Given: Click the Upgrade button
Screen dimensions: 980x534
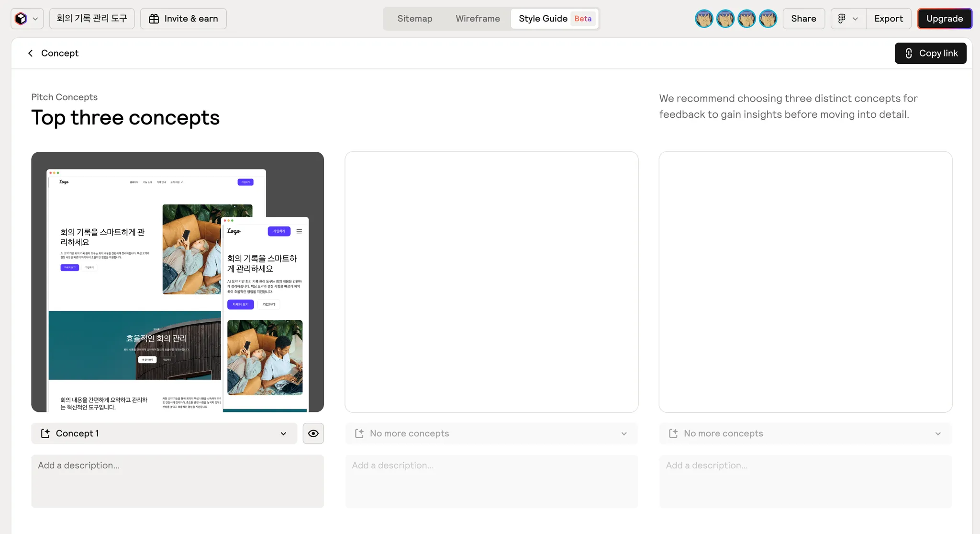Looking at the screenshot, I should click(945, 19).
